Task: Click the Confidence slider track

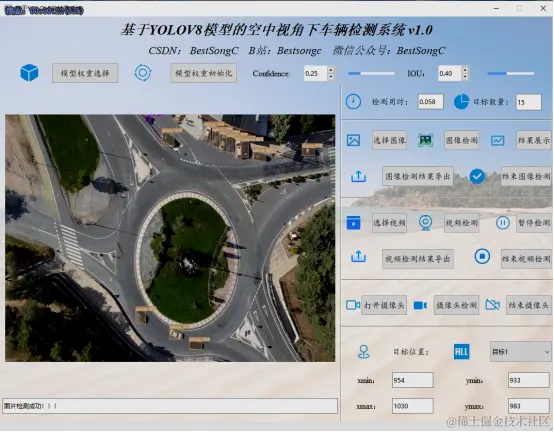Action: 371,73
